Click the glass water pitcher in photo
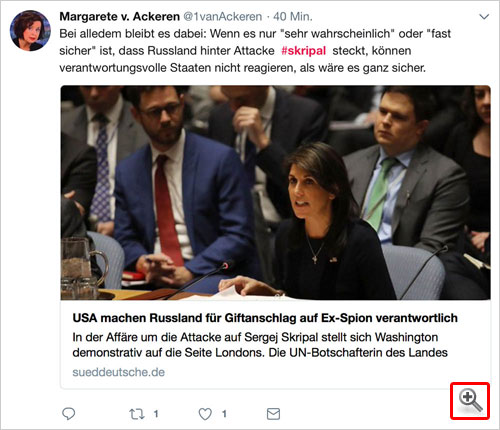 click(83, 267)
